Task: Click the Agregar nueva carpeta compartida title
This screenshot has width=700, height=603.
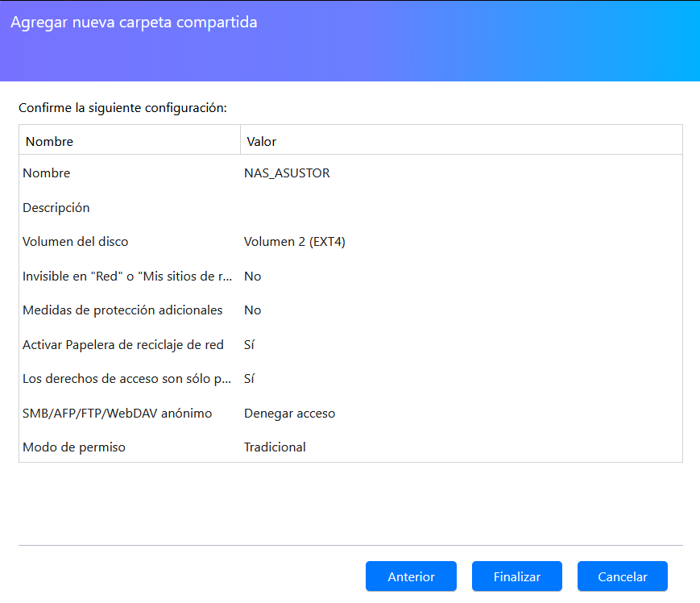Action: (134, 23)
